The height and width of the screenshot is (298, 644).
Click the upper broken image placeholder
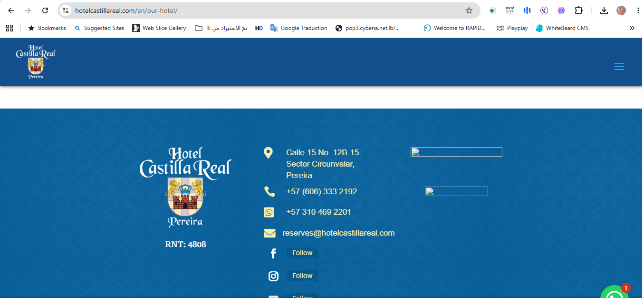(x=456, y=152)
